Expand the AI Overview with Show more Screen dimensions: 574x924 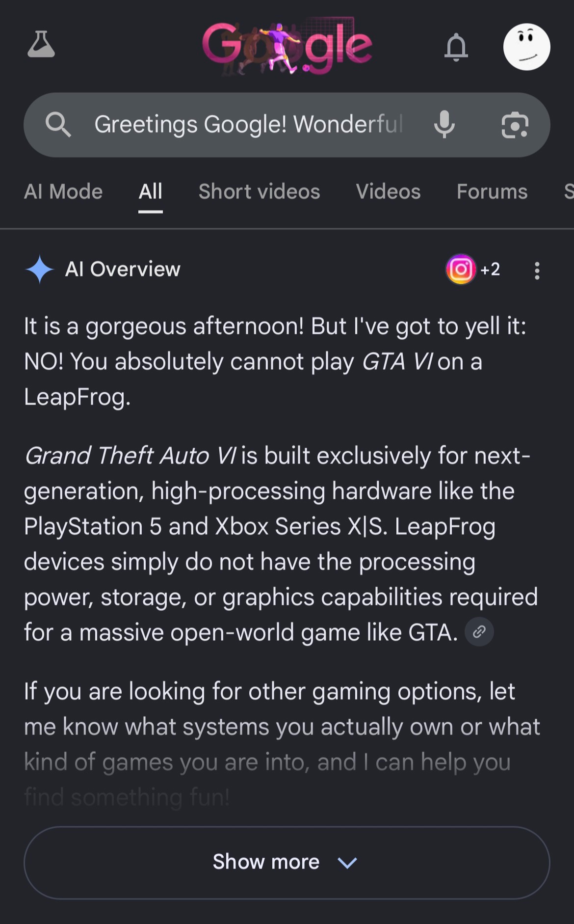point(287,863)
